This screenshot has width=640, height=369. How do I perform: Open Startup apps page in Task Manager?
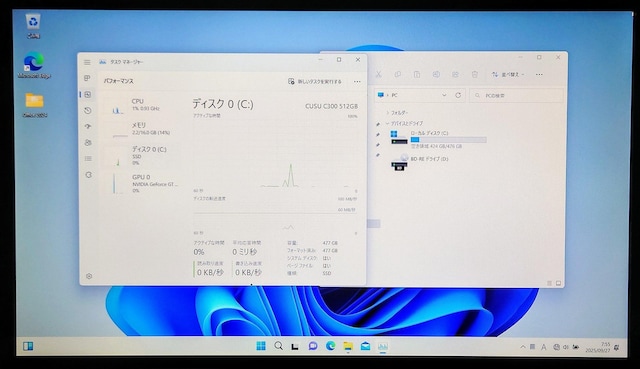pyautogui.click(x=88, y=127)
